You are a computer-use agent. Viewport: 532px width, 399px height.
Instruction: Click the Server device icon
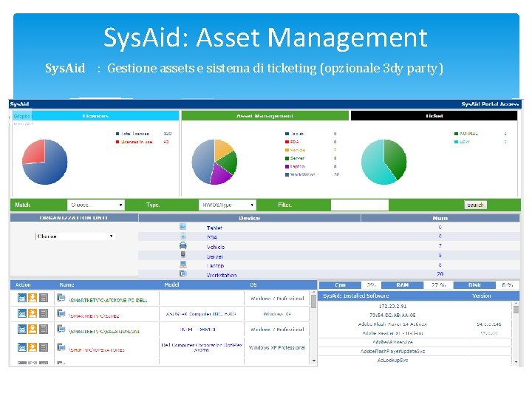point(183,254)
